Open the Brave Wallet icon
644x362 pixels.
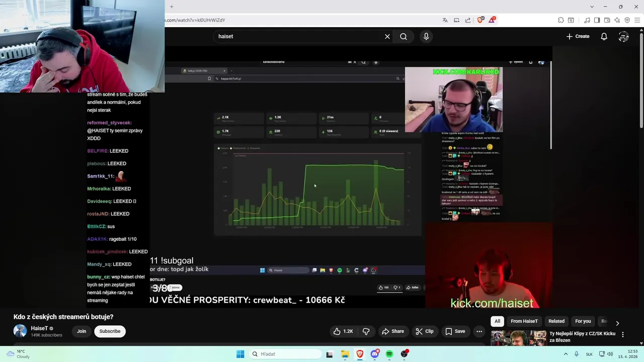tap(607, 20)
